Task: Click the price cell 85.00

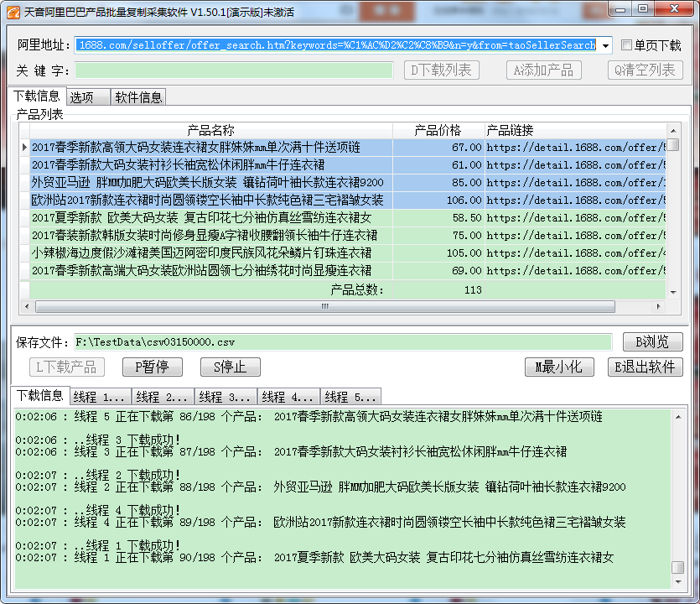Action: click(438, 183)
